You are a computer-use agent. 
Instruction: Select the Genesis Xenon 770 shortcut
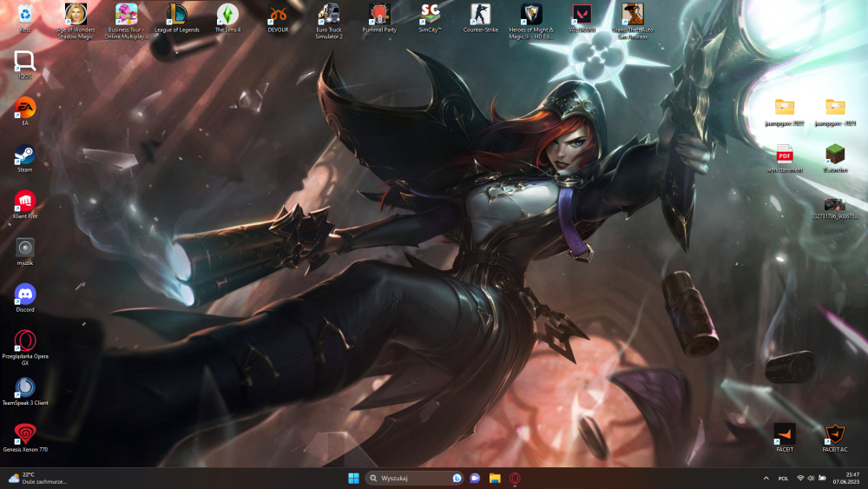[x=25, y=438]
